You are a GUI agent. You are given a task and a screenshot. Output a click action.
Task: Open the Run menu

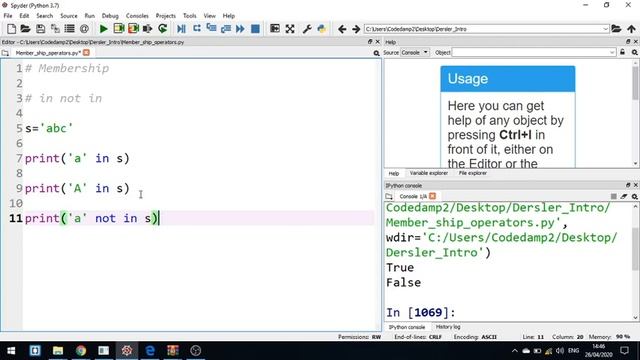coord(90,16)
